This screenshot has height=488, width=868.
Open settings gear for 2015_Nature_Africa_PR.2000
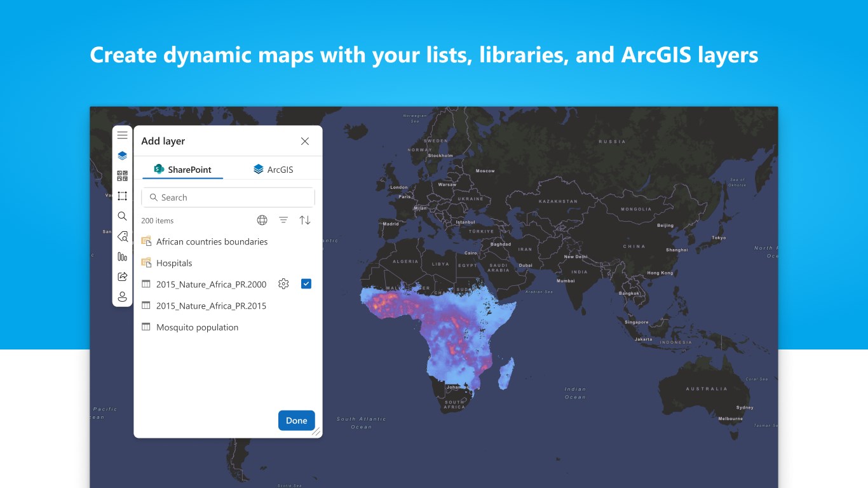(283, 284)
